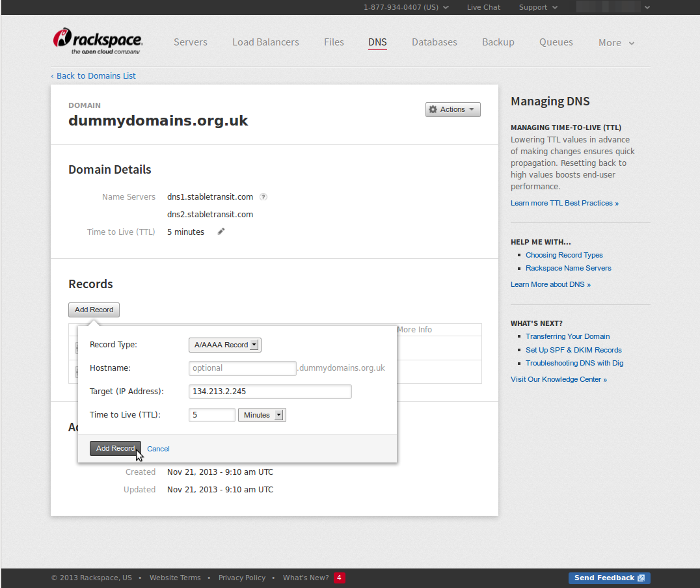Switch to the Files section
This screenshot has height=588, width=700.
[x=334, y=42]
